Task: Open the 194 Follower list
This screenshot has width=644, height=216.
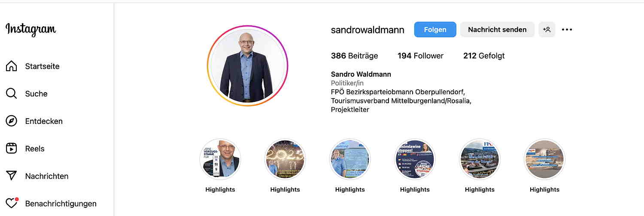Action: pos(420,56)
